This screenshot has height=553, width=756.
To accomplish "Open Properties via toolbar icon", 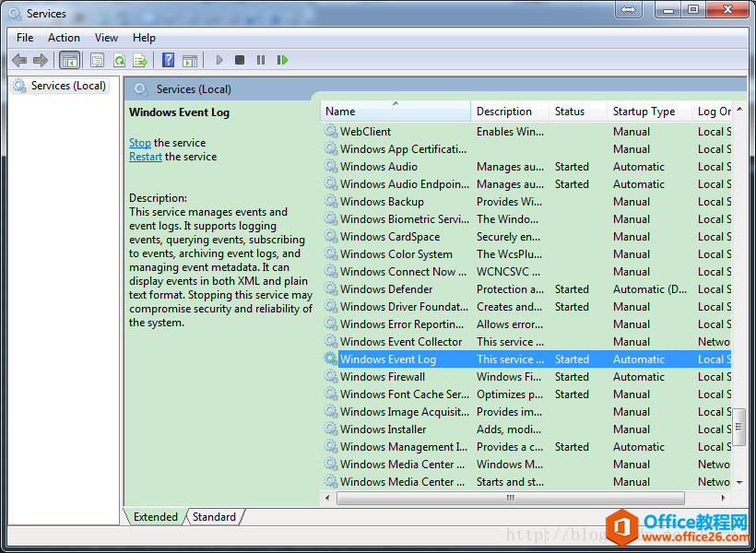I will 97,60.
